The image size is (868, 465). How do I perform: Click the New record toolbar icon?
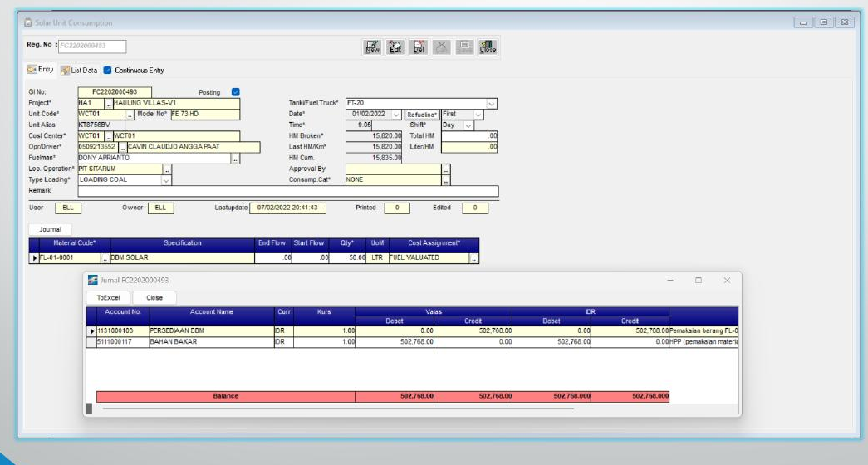(x=373, y=47)
